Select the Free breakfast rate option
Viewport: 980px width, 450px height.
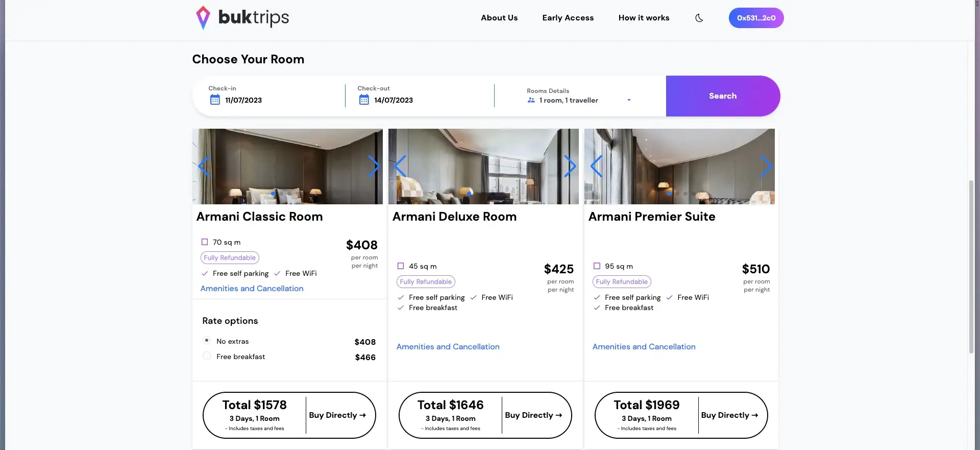coord(207,356)
